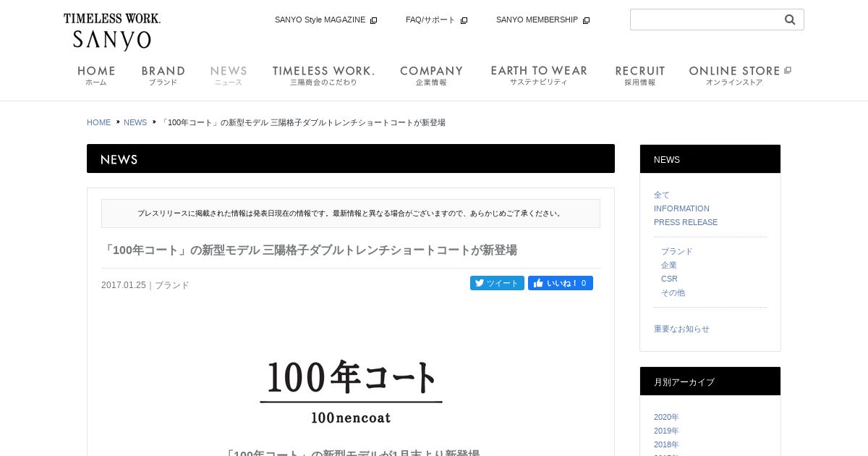This screenshot has height=456, width=868.
Task: Tweet this article with ツイート button
Action: (497, 283)
